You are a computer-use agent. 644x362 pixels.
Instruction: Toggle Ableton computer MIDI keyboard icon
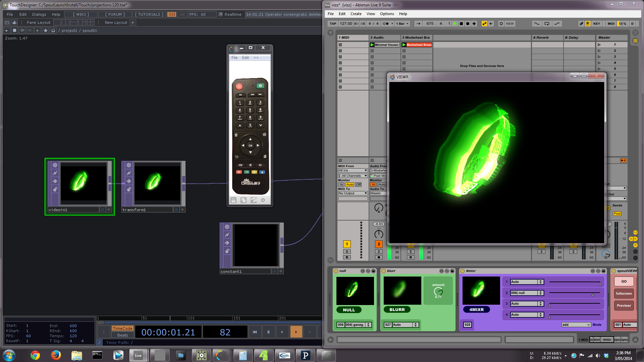coord(588,24)
